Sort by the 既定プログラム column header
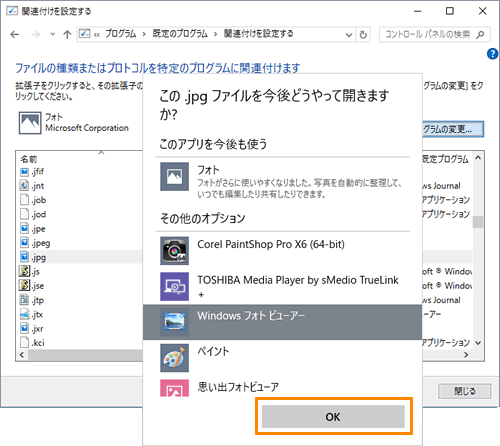Screen dimensions: 500x446 tap(445, 159)
